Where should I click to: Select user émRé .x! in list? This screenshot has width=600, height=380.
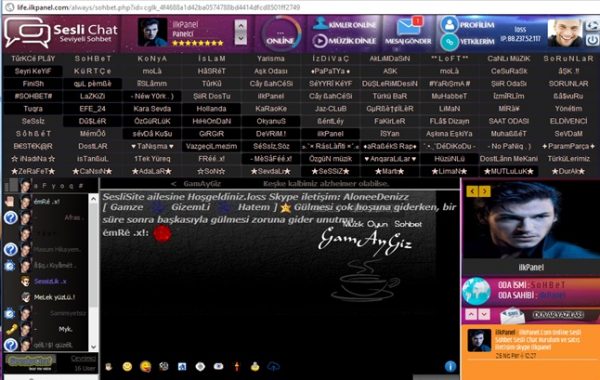[x=46, y=201]
